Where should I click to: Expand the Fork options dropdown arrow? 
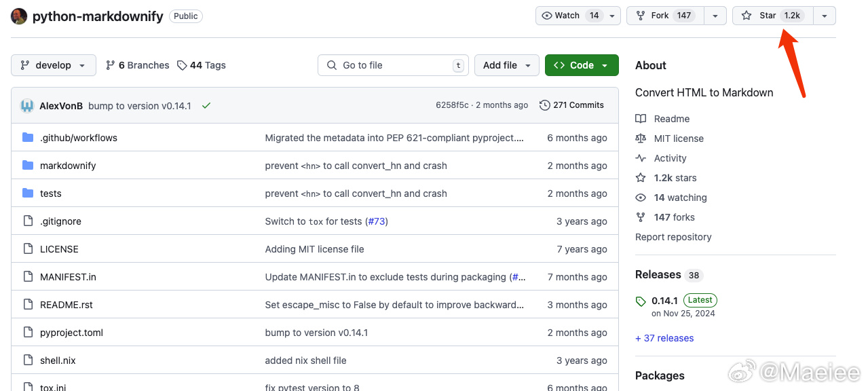click(x=715, y=16)
